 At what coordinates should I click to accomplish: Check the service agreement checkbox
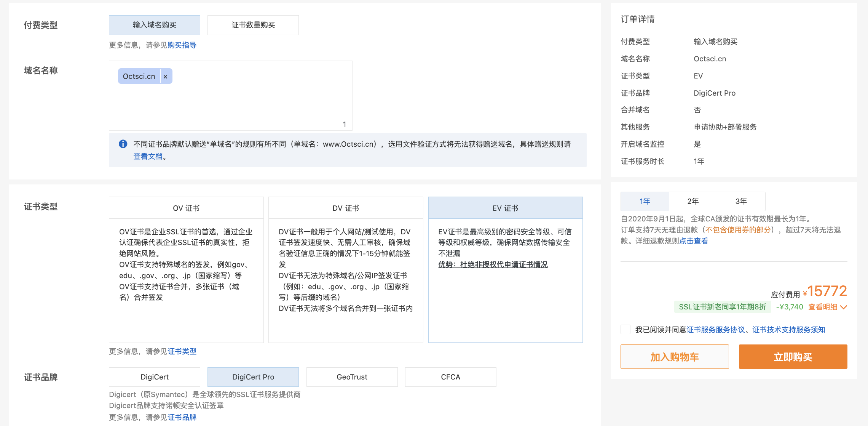(x=625, y=330)
